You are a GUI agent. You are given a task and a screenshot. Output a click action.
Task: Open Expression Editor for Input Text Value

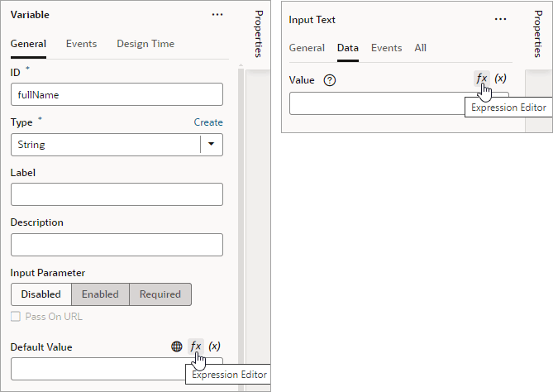click(481, 79)
